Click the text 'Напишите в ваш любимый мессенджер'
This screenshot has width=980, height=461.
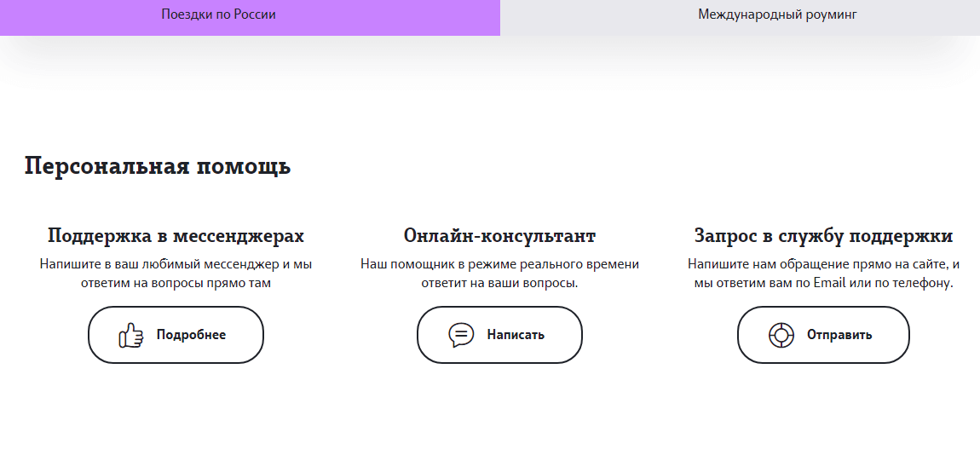159,264
